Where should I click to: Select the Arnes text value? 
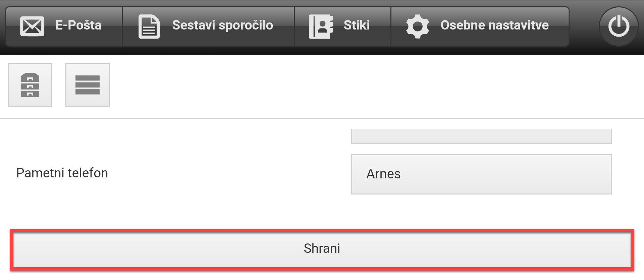(x=383, y=174)
